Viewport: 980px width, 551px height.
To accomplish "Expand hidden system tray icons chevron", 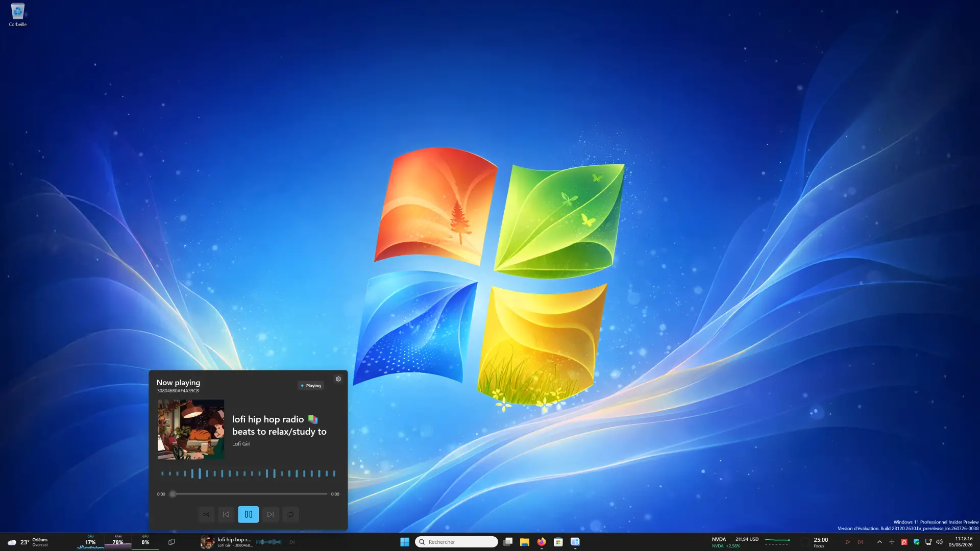I will coord(879,542).
